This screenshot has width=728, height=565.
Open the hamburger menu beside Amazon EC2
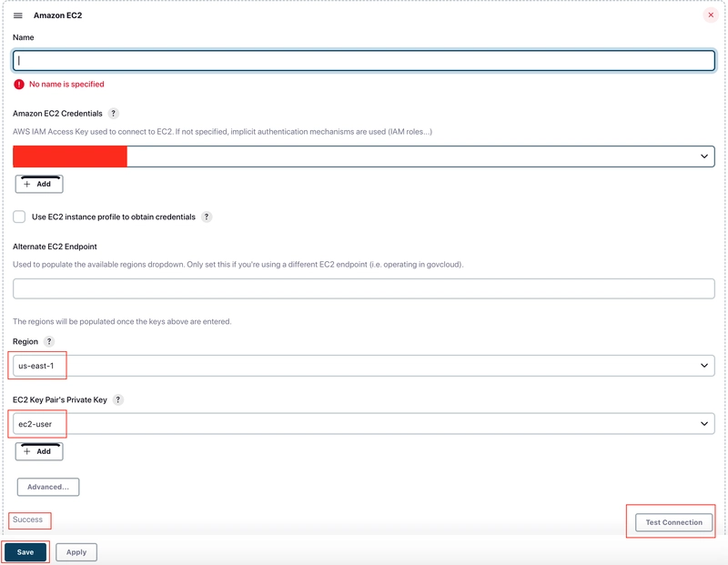point(17,15)
